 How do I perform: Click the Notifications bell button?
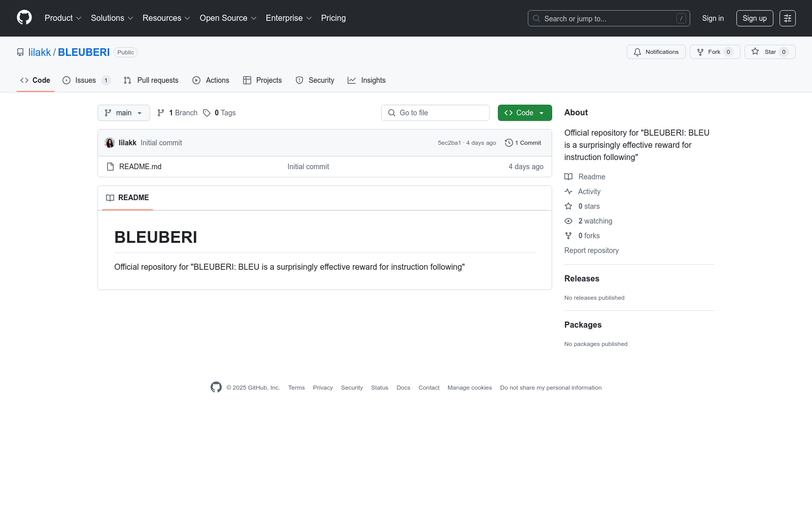coord(656,52)
